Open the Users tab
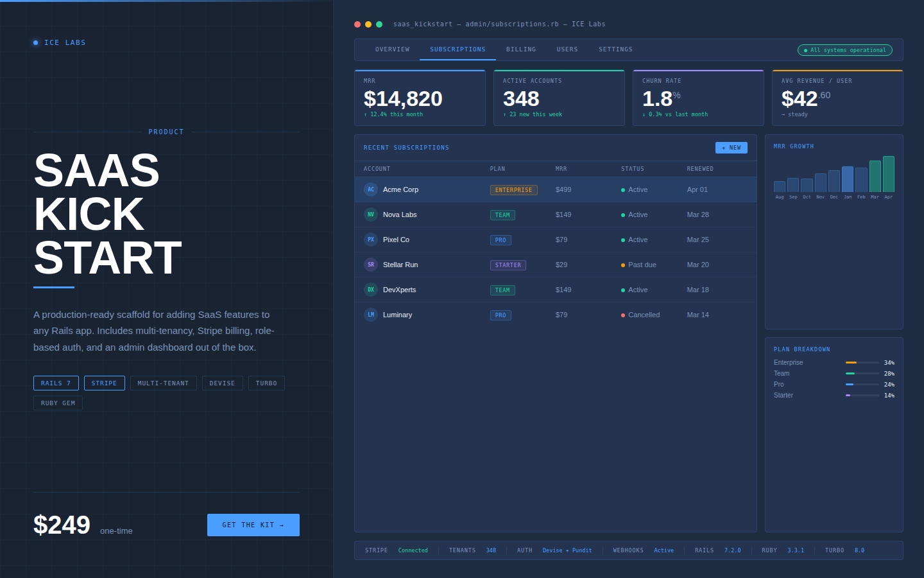The height and width of the screenshot is (578, 924). (567, 49)
